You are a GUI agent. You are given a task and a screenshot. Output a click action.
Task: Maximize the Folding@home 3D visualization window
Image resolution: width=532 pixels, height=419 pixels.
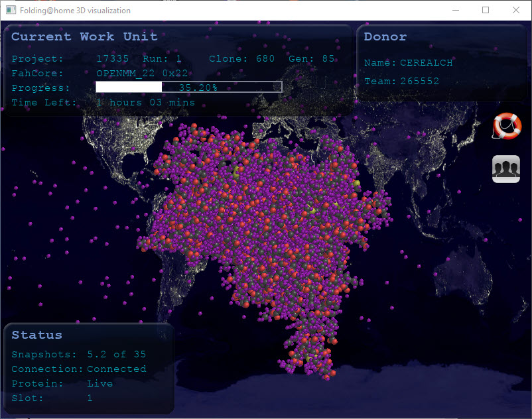coord(486,10)
